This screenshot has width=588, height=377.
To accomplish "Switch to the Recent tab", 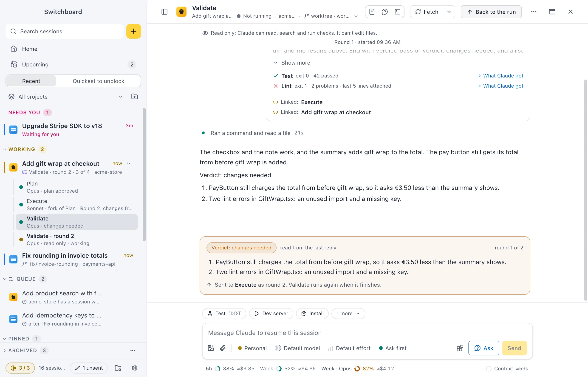I will tap(31, 81).
